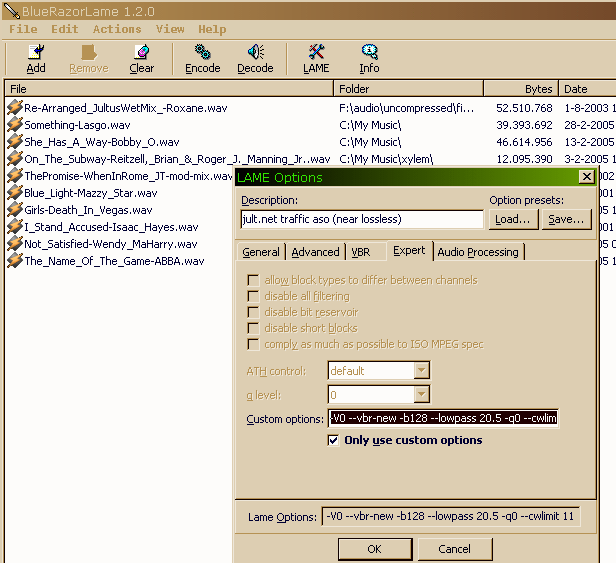Image resolution: width=616 pixels, height=563 pixels.
Task: Click the file icon beside Re-Arranged_JultusWetMix_-Roxane.wav
Action: 15,108
